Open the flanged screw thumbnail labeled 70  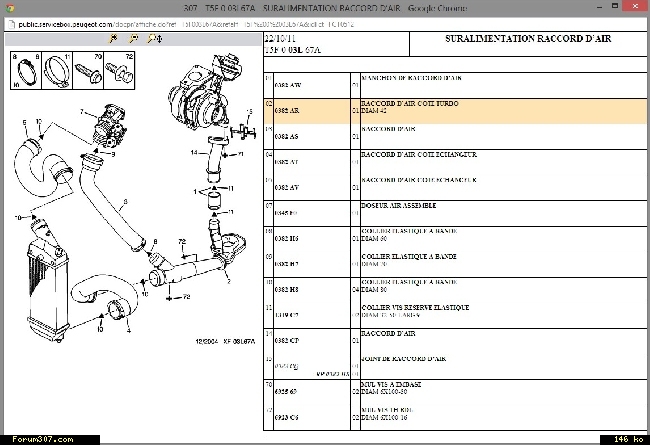click(x=88, y=71)
